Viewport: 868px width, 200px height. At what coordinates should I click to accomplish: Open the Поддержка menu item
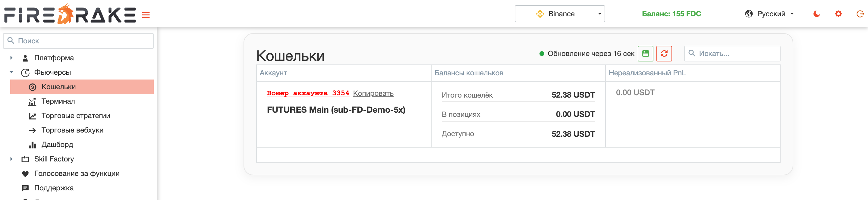point(54,188)
